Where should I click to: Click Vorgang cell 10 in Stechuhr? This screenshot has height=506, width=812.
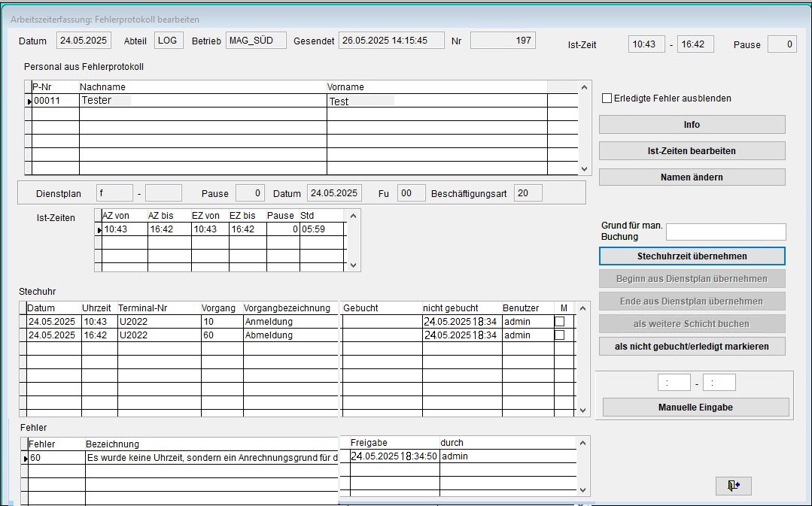pos(222,321)
